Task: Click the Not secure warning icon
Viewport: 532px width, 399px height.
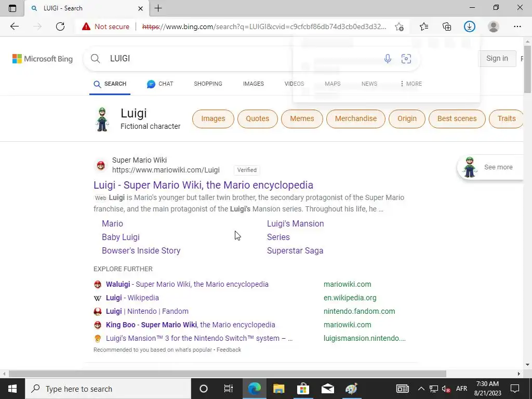Action: (x=86, y=26)
